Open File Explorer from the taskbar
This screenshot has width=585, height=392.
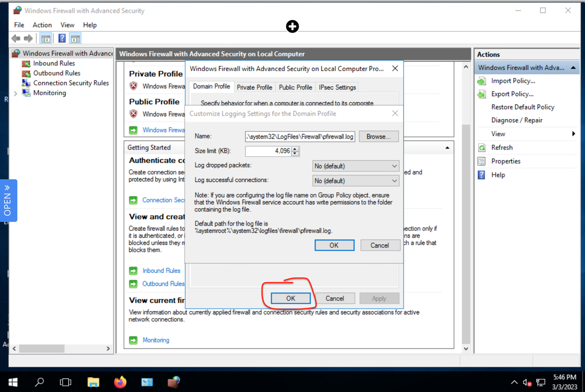pos(93,382)
